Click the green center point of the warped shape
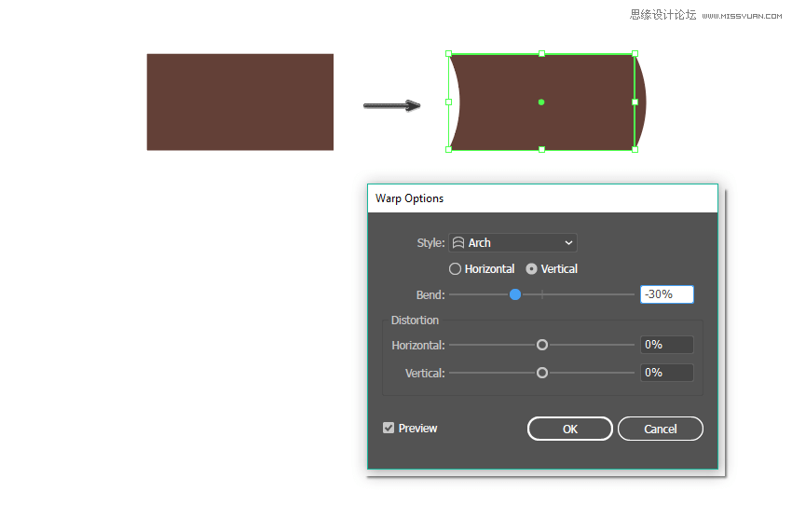The image size is (792, 532). point(541,102)
